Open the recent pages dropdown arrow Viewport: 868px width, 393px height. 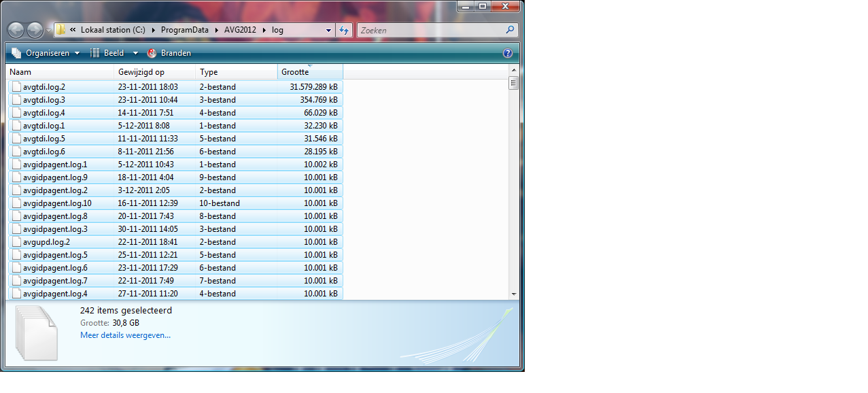click(x=49, y=31)
